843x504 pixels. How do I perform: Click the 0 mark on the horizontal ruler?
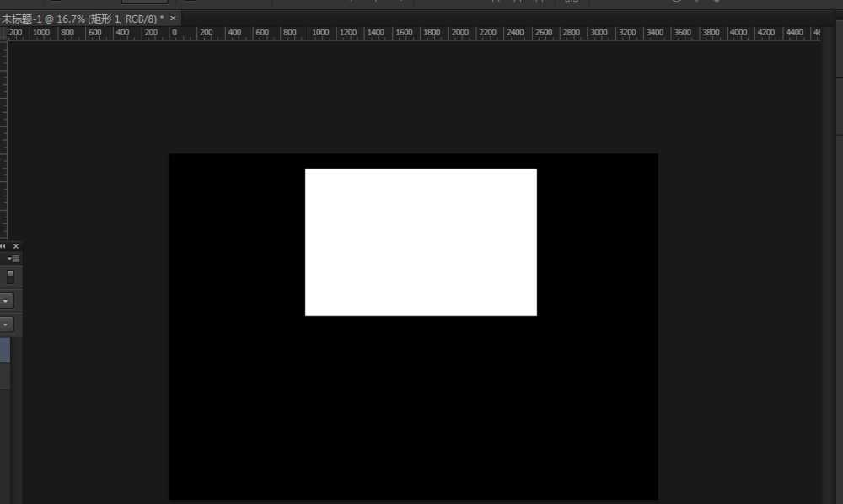(173, 34)
